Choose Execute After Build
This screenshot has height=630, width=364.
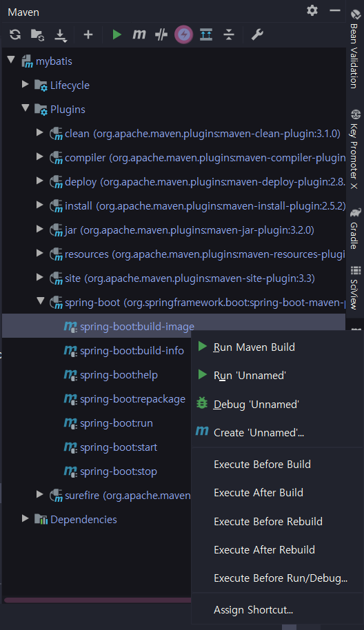click(278, 493)
